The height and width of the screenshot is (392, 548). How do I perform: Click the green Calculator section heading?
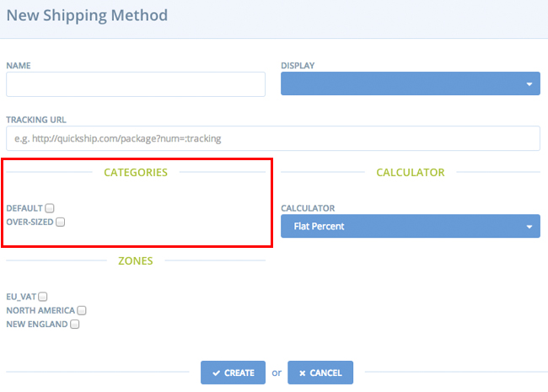[411, 172]
